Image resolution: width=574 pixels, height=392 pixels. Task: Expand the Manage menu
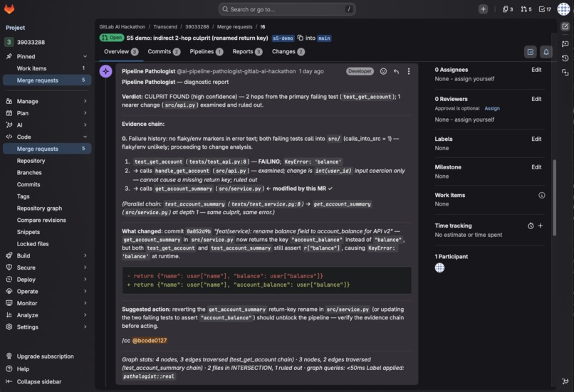click(x=47, y=101)
